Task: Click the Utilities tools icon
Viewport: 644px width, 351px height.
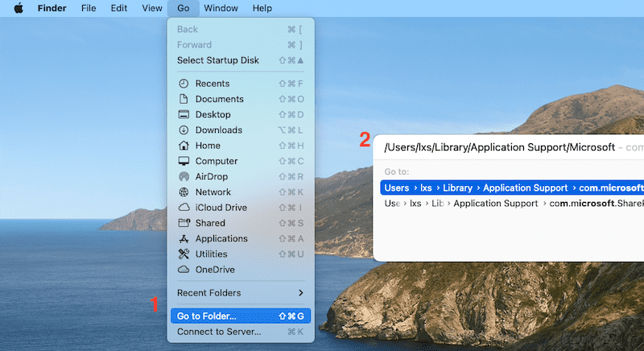Action: pos(183,254)
